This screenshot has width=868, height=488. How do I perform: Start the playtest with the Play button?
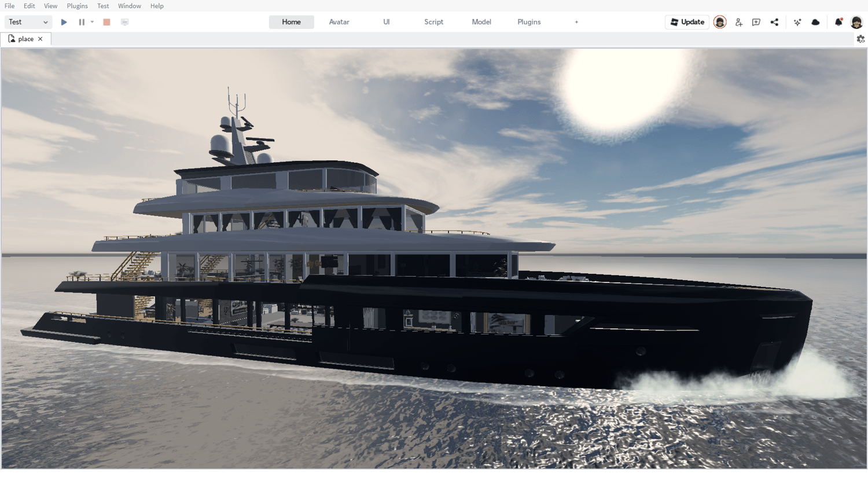[x=64, y=22]
